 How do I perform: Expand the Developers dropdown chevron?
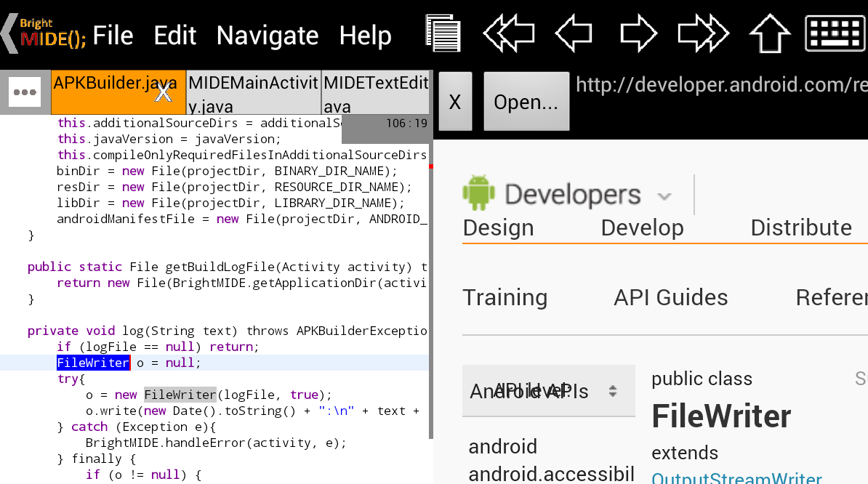[664, 196]
